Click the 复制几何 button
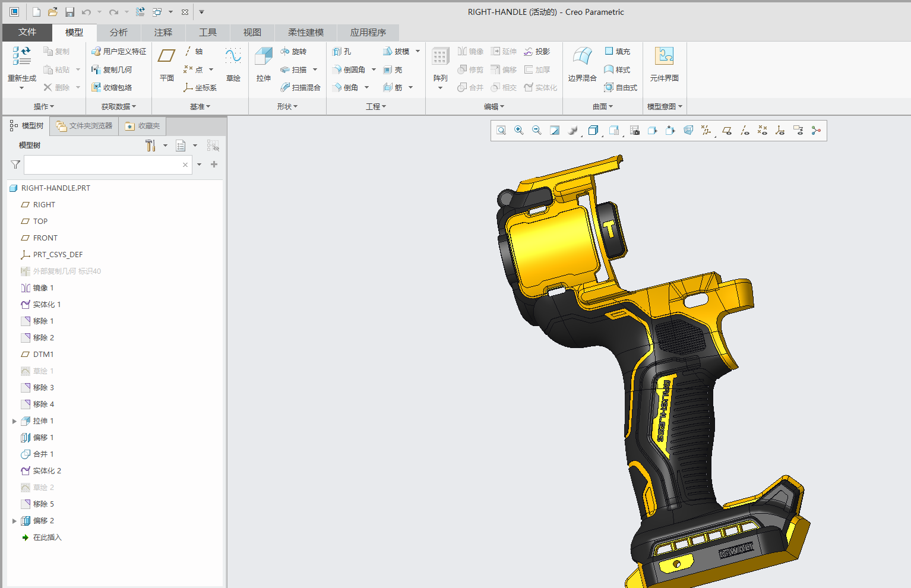 [118, 69]
